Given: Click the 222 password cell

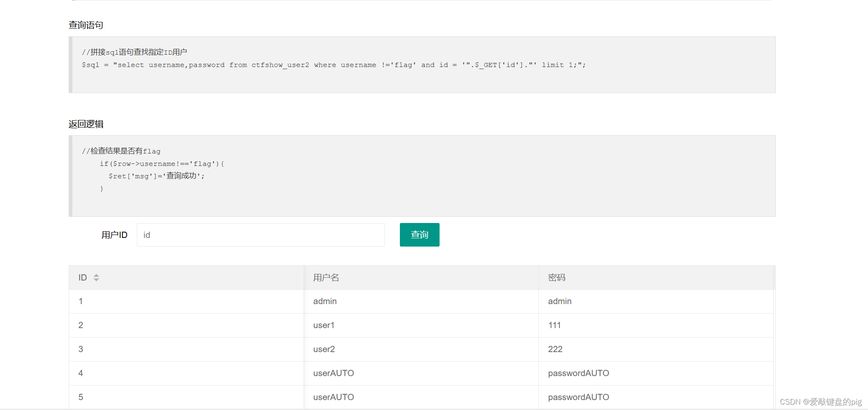Looking at the screenshot, I should (x=656, y=349).
